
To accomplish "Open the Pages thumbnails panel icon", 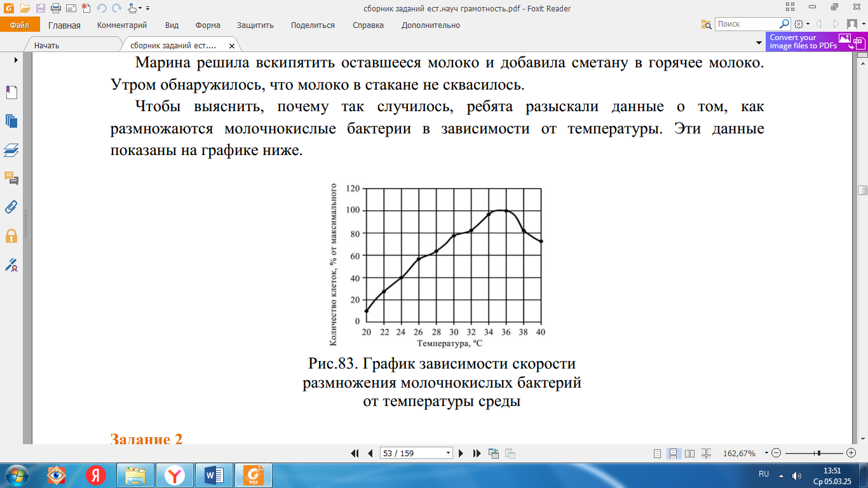I will [11, 121].
